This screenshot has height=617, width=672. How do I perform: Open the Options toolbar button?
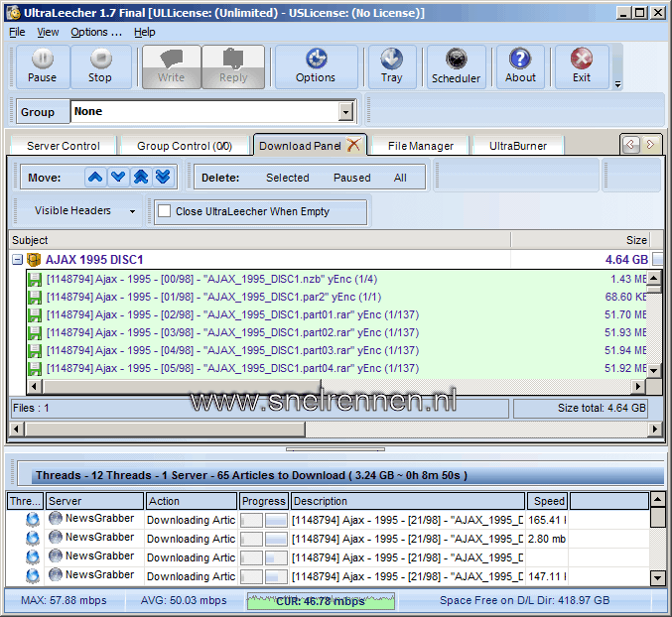[x=316, y=66]
